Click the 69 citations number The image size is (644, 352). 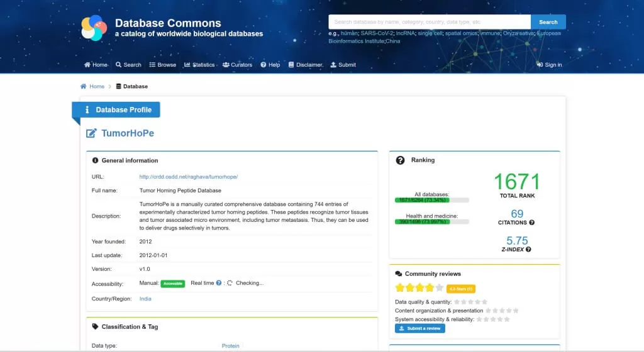[x=517, y=214]
